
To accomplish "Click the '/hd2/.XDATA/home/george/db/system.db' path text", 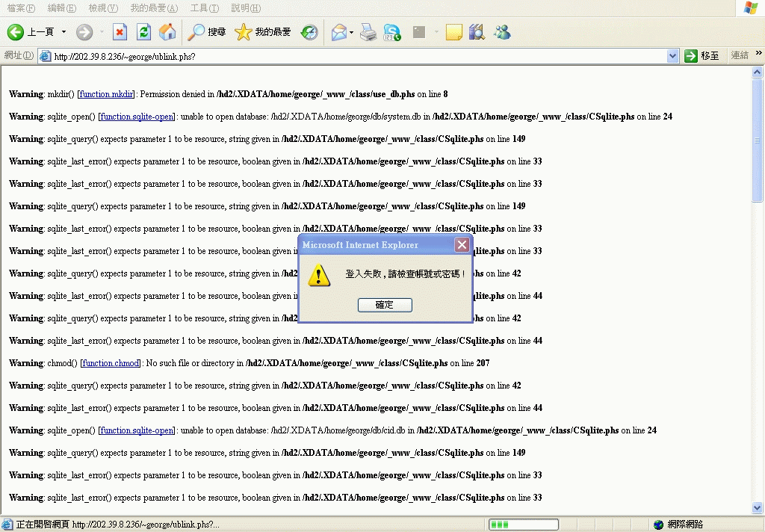I will pyautogui.click(x=346, y=117).
